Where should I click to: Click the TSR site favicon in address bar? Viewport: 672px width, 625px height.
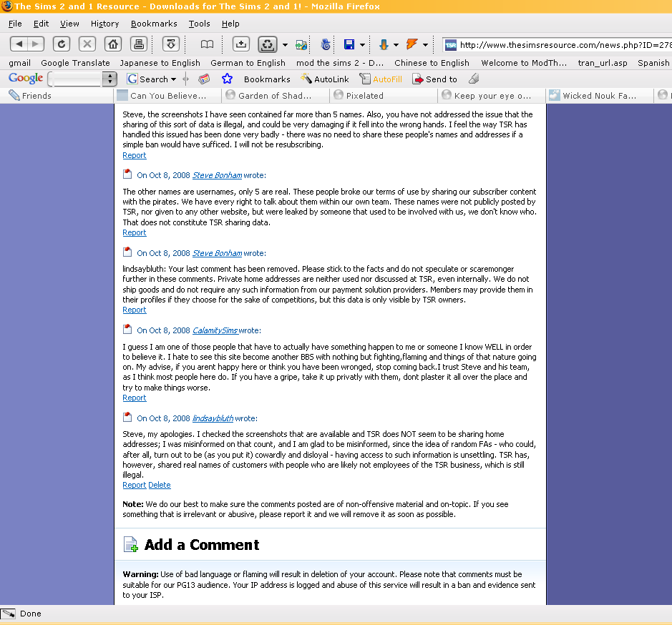tap(450, 44)
